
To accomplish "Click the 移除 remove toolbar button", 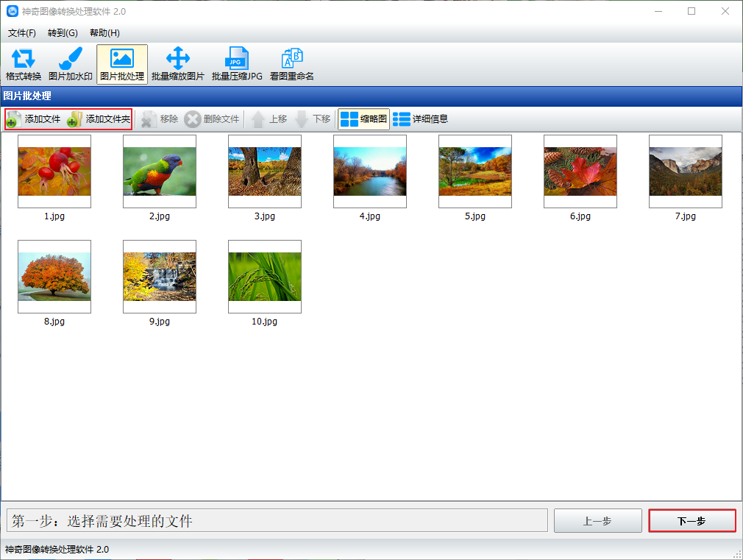I will pyautogui.click(x=160, y=119).
